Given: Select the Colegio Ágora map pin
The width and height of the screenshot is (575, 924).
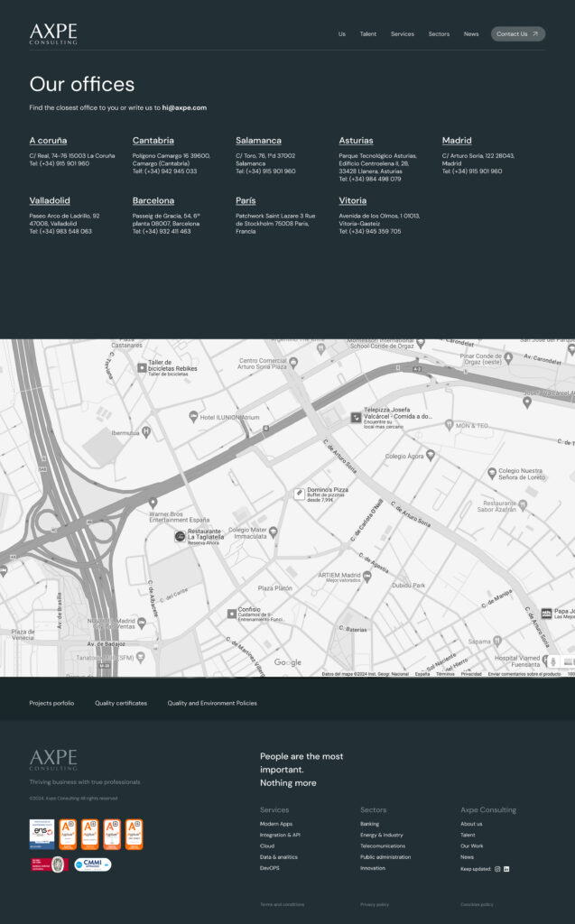Looking at the screenshot, I should pyautogui.click(x=431, y=456).
